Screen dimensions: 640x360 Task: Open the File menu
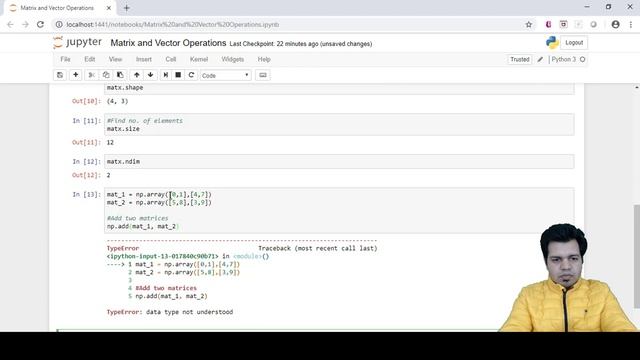[65, 60]
